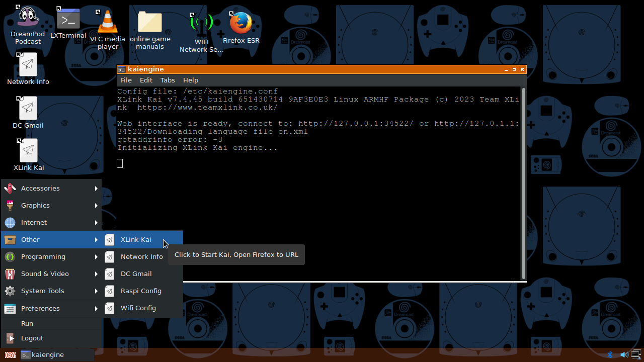Open the XLink Kai desktop shortcut

point(29,155)
